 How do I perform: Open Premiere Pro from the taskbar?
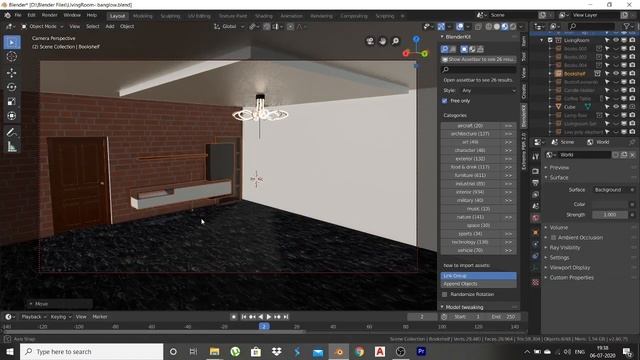[421, 351]
